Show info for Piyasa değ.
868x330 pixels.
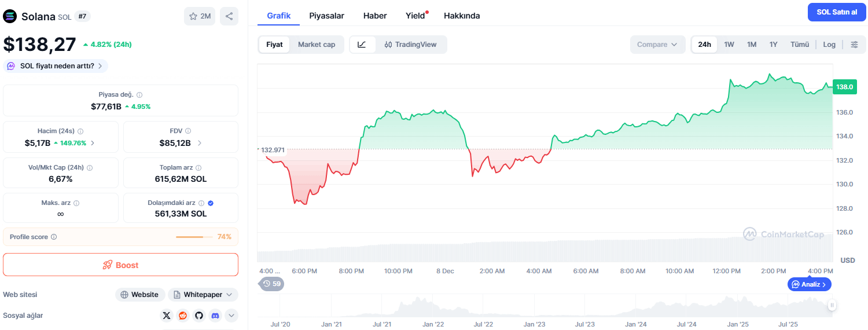(x=139, y=95)
